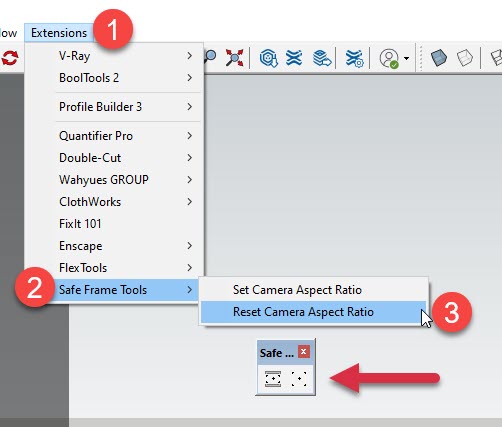Choose Reset Camera Aspect Ratio
The image size is (502, 427).
point(313,312)
